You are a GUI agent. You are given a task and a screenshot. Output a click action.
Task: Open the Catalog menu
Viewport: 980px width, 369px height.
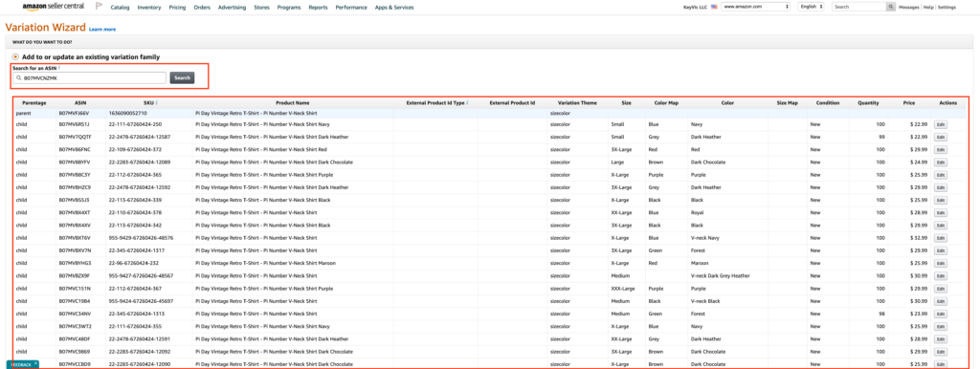point(120,8)
